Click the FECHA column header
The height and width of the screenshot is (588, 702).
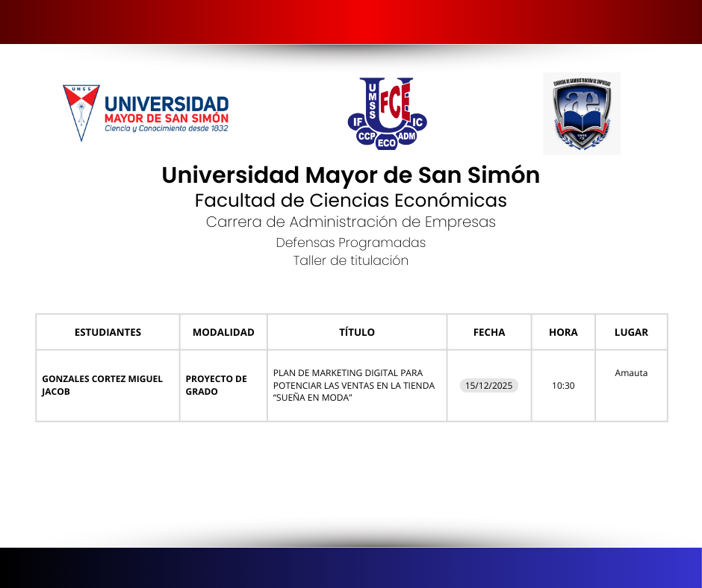(x=489, y=332)
